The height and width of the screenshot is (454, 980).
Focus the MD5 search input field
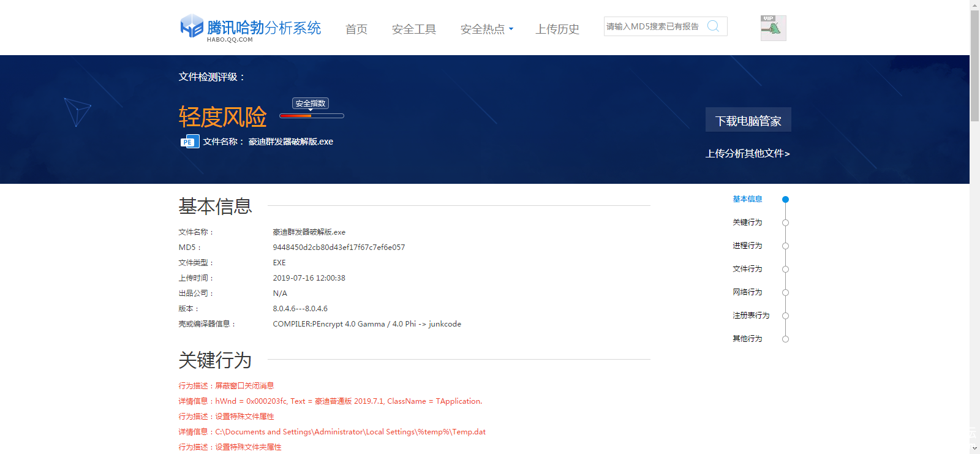[653, 26]
